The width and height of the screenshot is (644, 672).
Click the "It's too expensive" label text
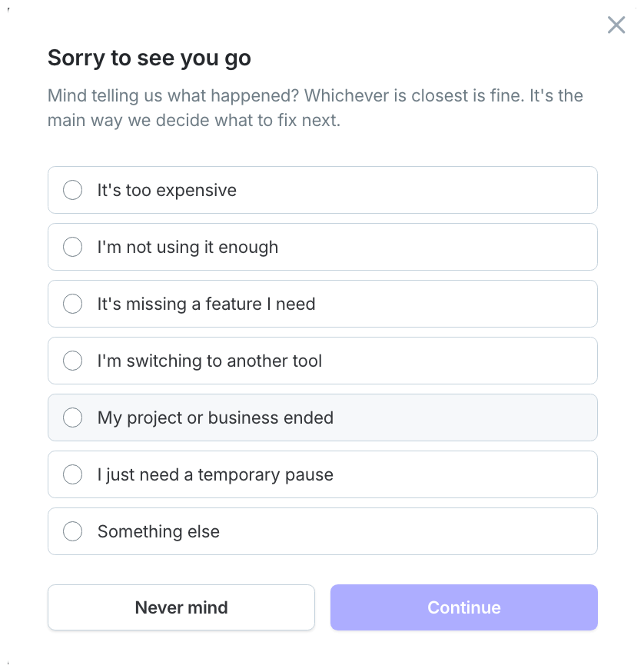click(x=167, y=190)
